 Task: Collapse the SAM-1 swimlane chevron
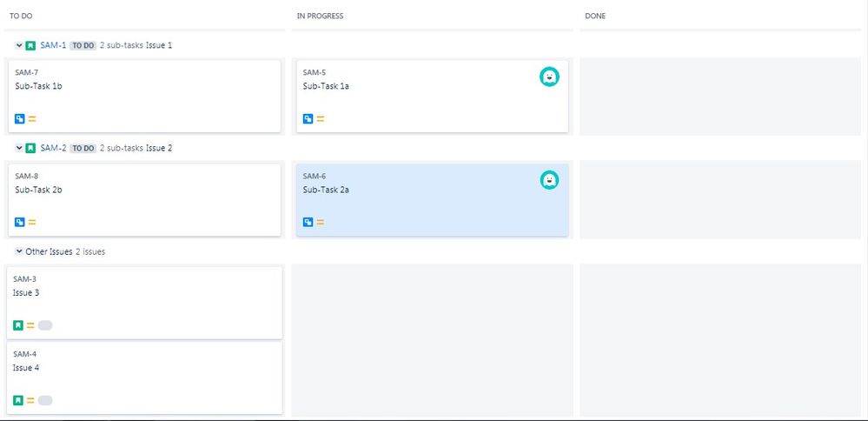(19, 45)
